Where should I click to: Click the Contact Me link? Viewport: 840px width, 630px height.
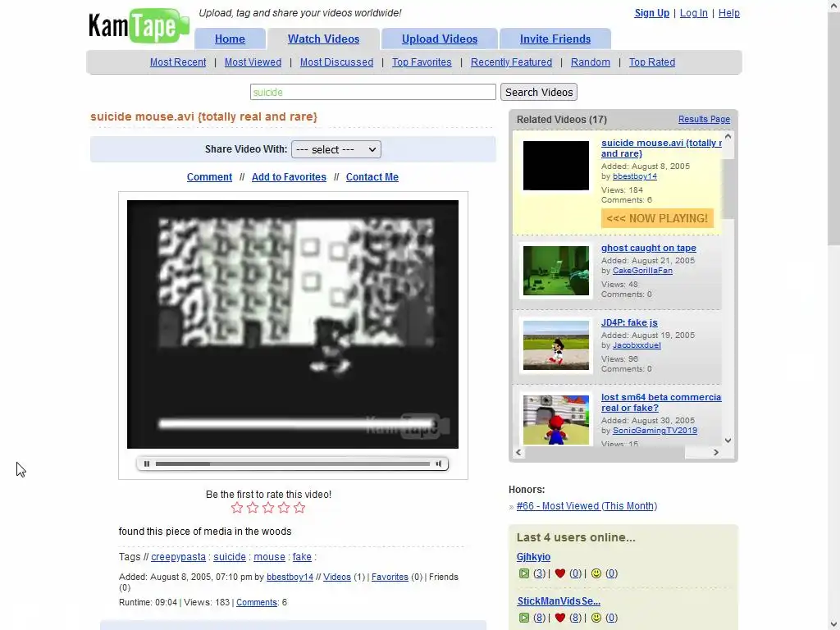pyautogui.click(x=372, y=177)
